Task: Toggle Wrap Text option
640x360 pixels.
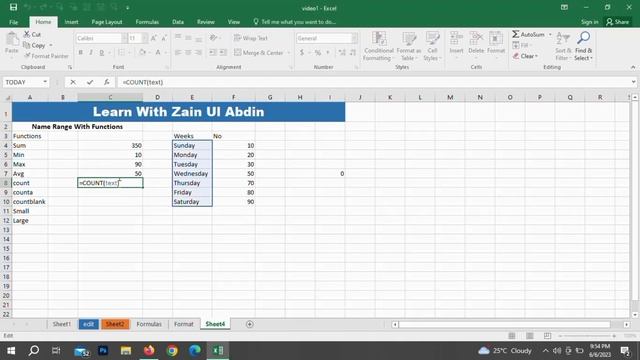Action: coord(251,38)
